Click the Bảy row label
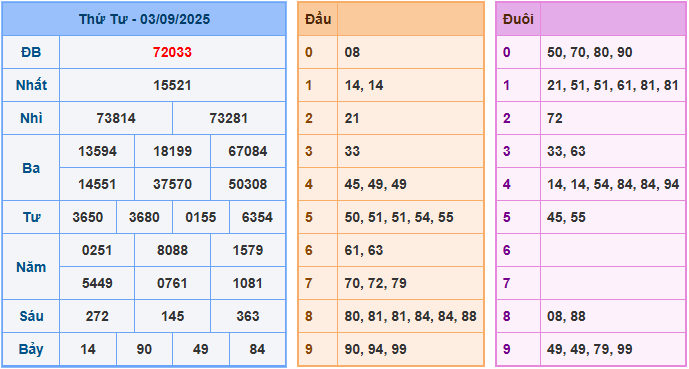 point(31,349)
